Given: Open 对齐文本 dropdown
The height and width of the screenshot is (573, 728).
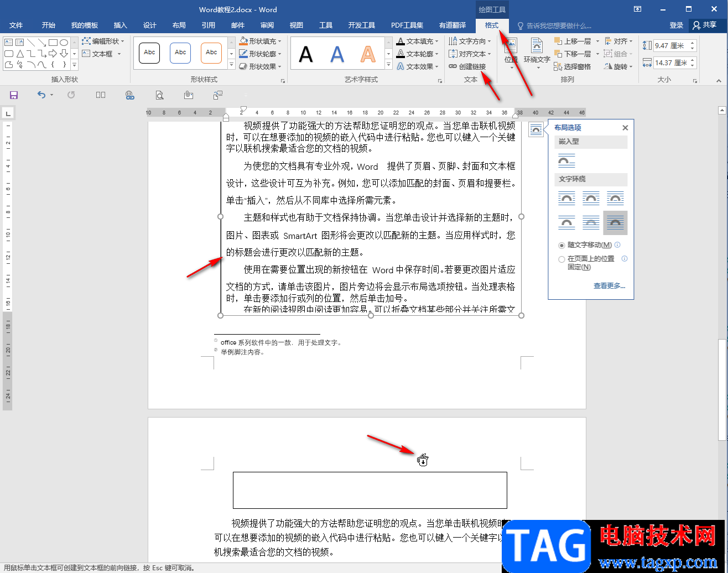Looking at the screenshot, I should 469,54.
